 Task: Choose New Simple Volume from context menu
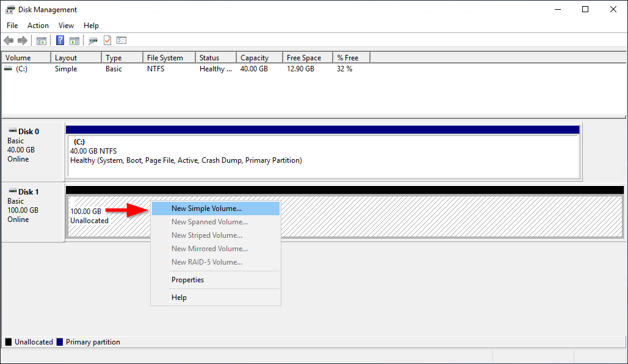point(206,209)
